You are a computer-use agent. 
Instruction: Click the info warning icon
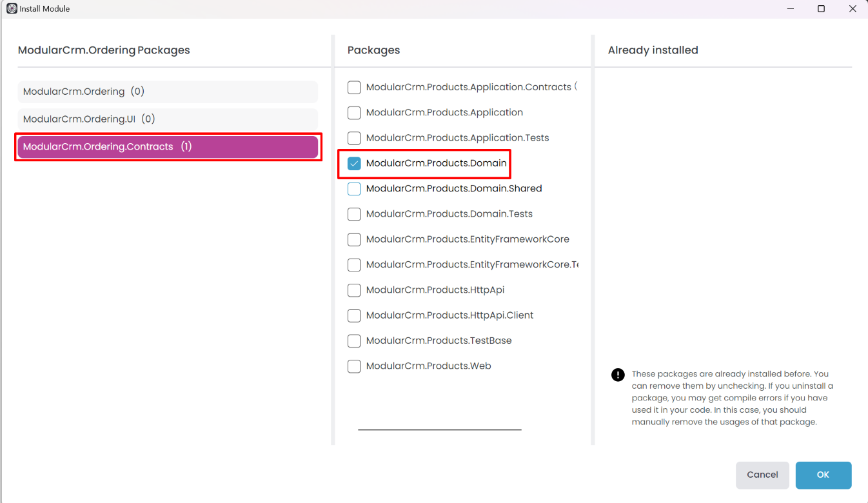618,375
